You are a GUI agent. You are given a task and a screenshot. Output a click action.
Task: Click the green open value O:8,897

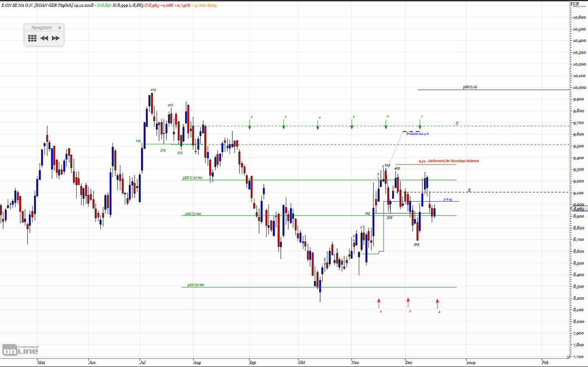[x=104, y=5]
